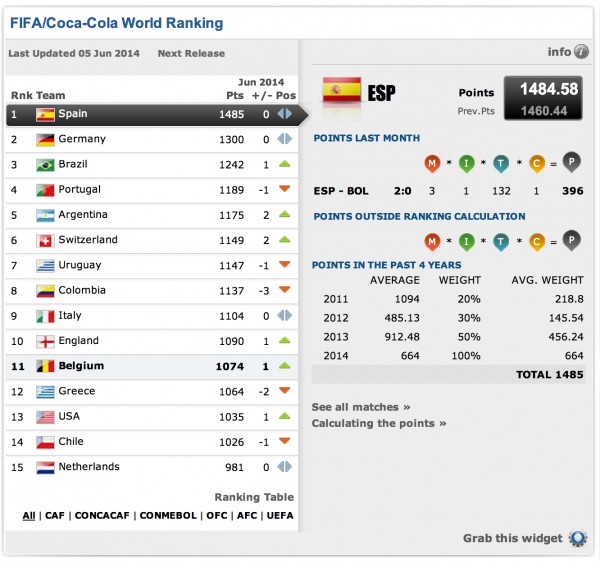Click Uruguay's flag icon

coord(45,266)
